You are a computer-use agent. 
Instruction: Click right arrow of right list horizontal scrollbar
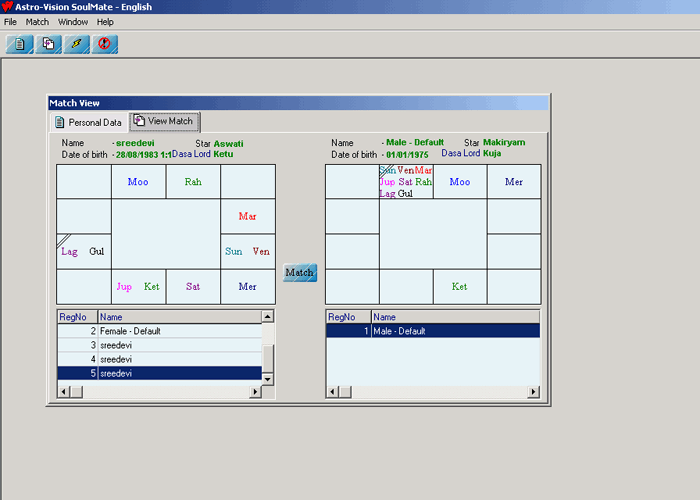(x=533, y=392)
